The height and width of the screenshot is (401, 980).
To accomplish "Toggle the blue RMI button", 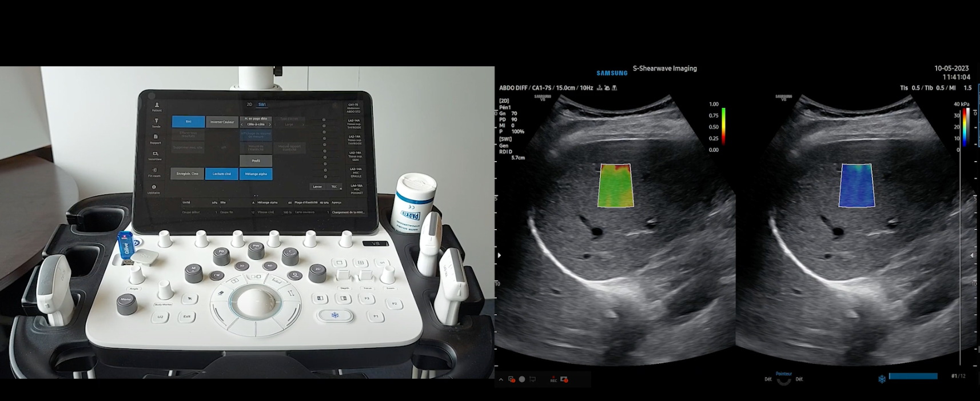I will (189, 122).
